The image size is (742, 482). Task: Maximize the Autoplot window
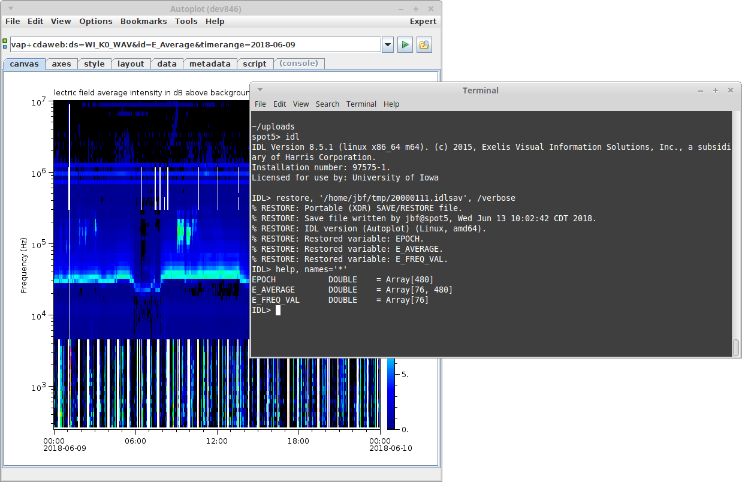pos(416,9)
